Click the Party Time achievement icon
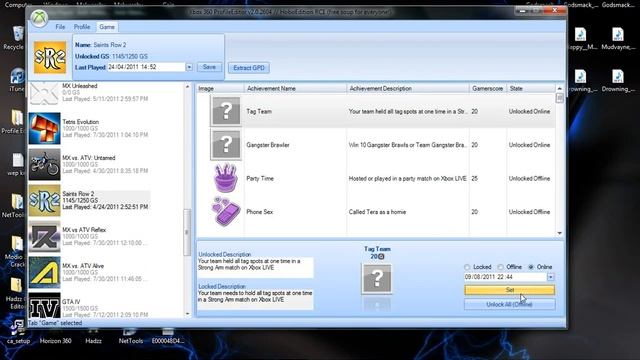The height and width of the screenshot is (360, 640). (x=226, y=178)
